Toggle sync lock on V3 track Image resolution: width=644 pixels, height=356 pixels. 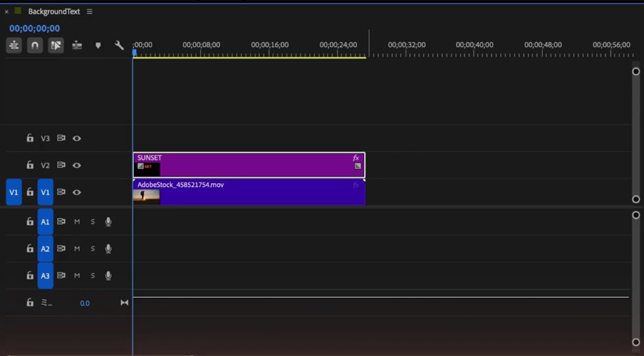61,138
